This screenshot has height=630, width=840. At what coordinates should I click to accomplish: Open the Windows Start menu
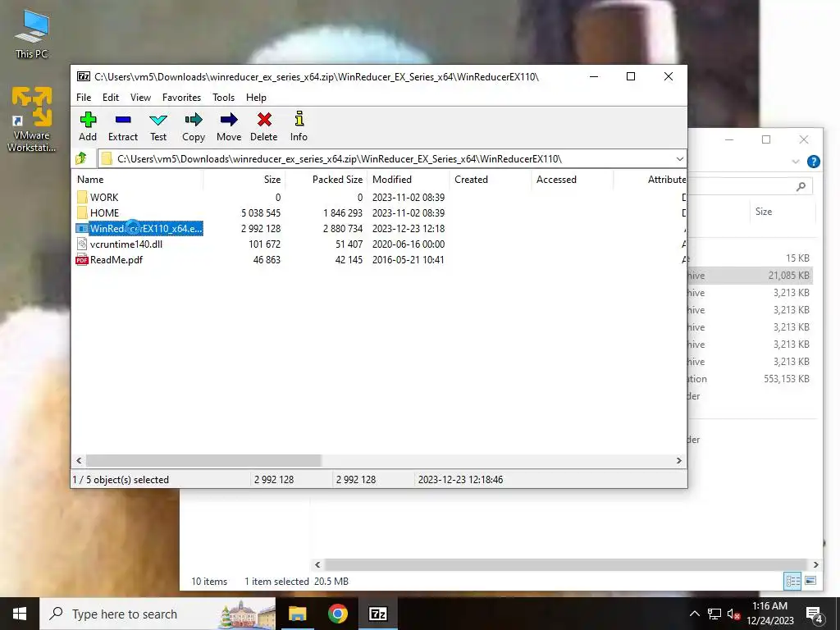(20, 614)
